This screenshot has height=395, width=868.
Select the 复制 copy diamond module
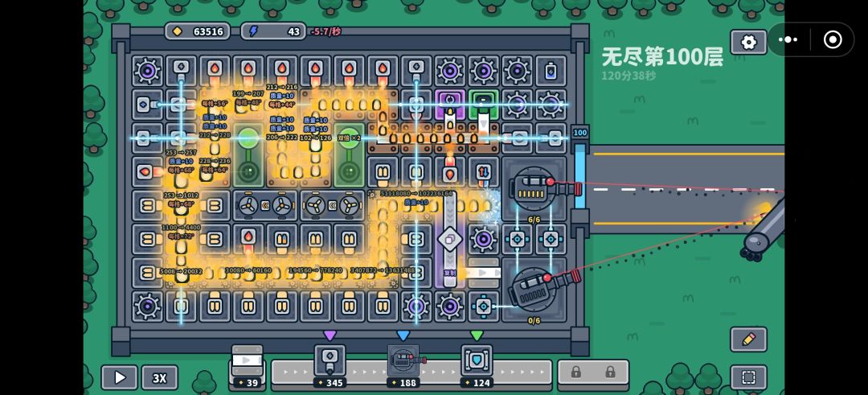point(449,239)
